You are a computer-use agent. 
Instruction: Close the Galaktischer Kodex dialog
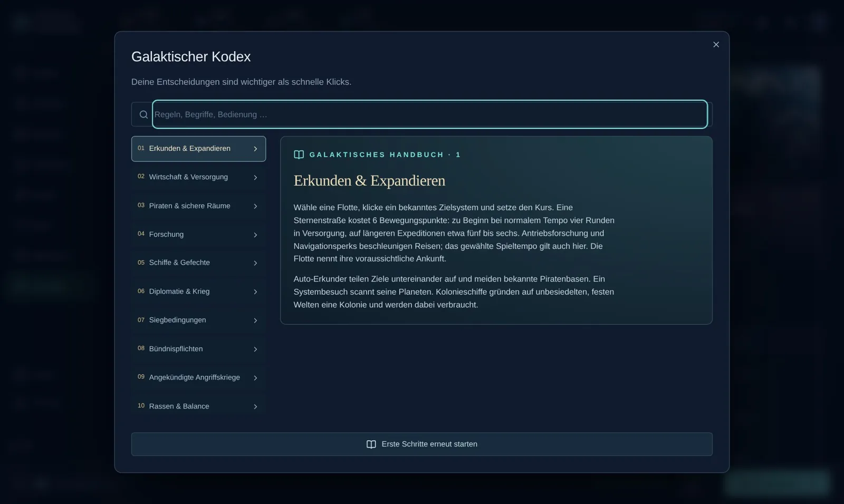[x=716, y=45]
